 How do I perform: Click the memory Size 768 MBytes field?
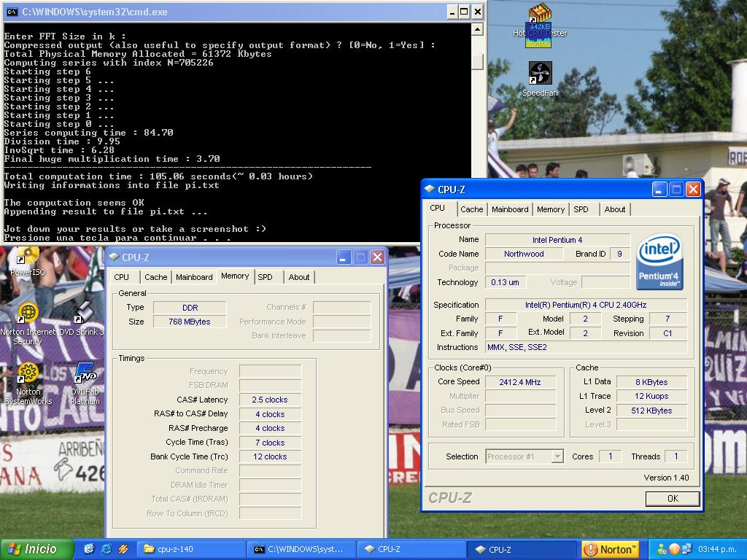click(x=189, y=322)
